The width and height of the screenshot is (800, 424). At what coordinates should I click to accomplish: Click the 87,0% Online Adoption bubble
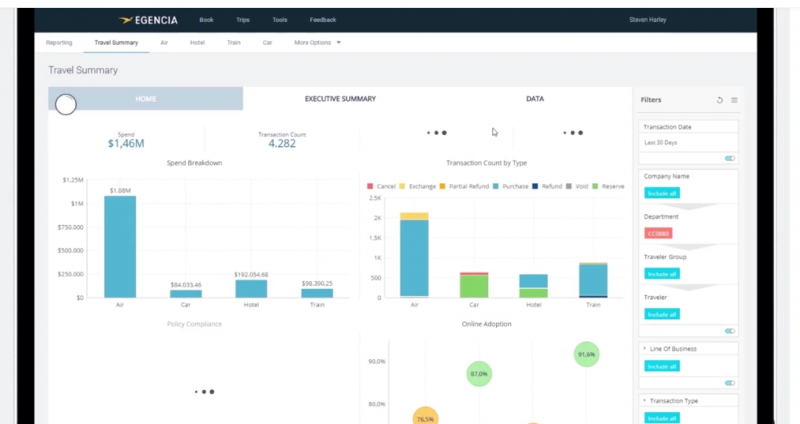(x=479, y=373)
